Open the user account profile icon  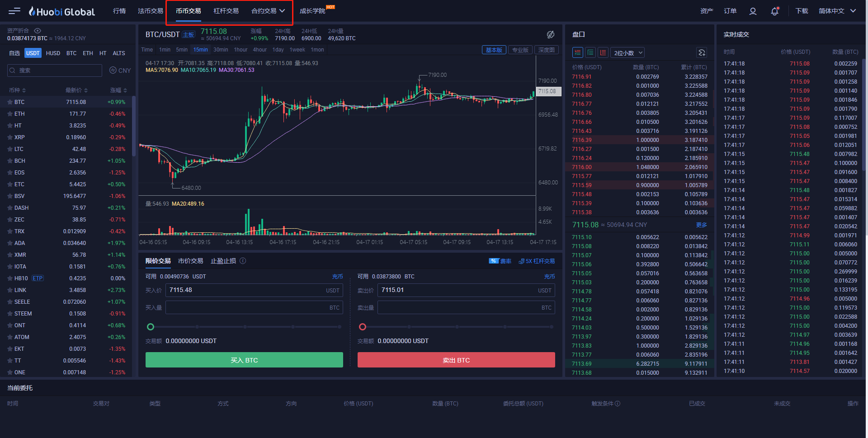753,11
